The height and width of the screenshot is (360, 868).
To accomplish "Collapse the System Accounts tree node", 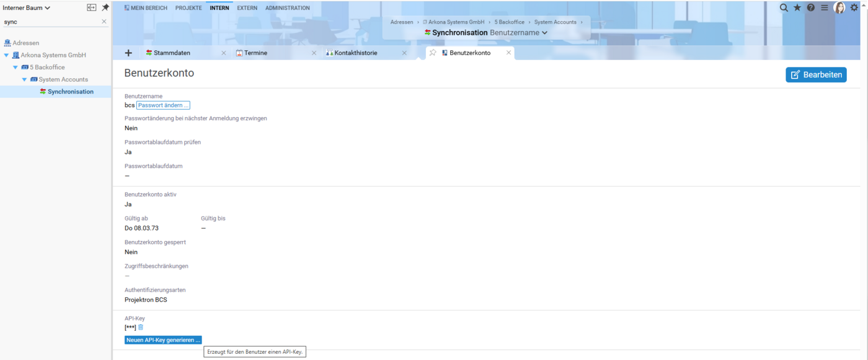I will 25,79.
